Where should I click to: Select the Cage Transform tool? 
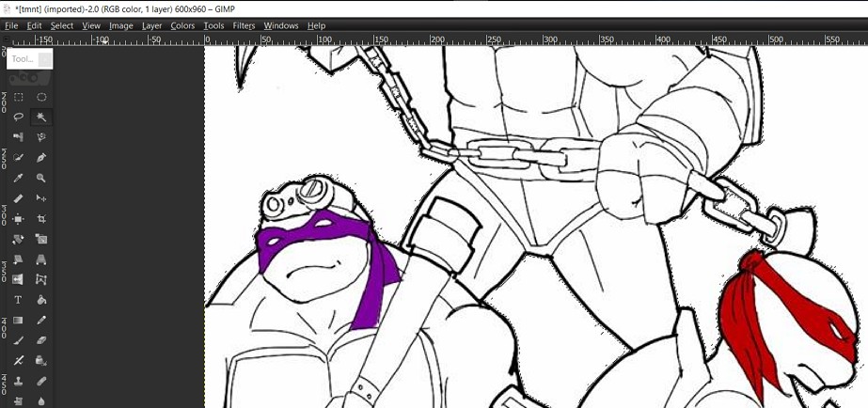[41, 279]
